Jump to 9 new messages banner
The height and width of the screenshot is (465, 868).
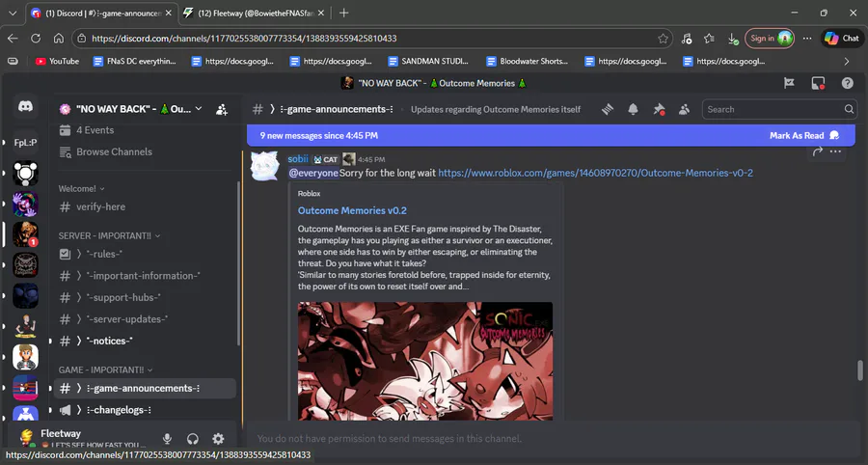point(551,136)
